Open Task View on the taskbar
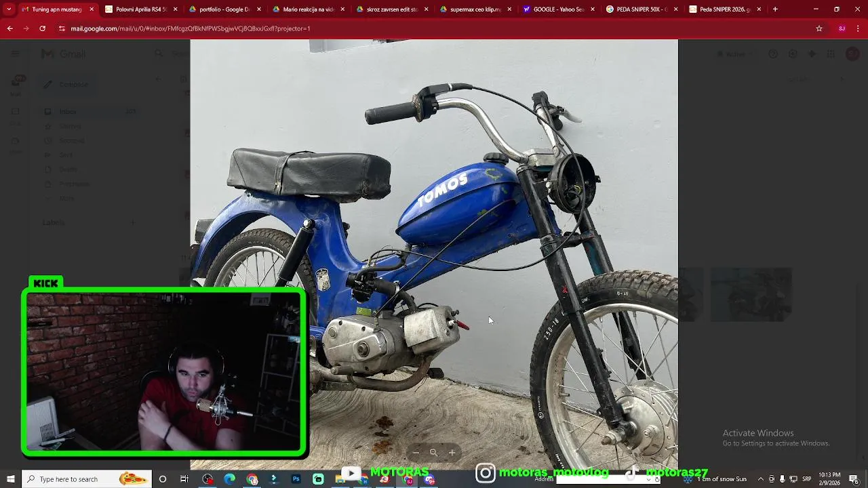The image size is (868, 488). (x=184, y=479)
